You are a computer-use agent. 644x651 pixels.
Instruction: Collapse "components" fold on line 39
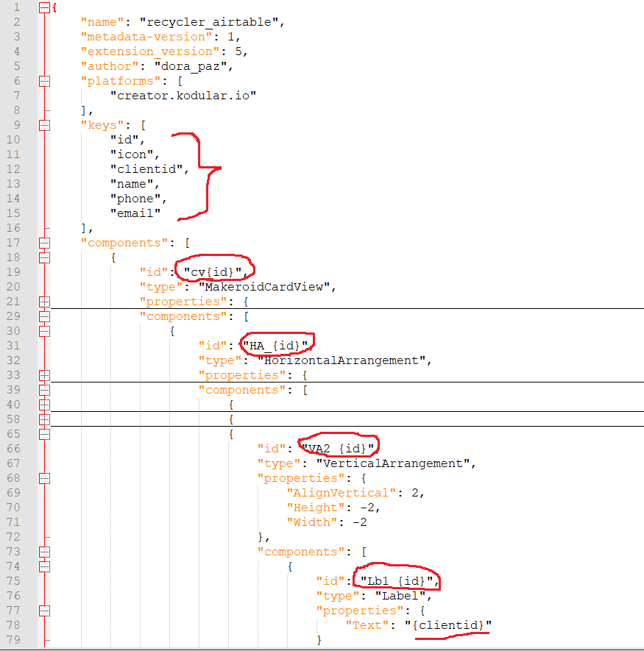point(44,390)
